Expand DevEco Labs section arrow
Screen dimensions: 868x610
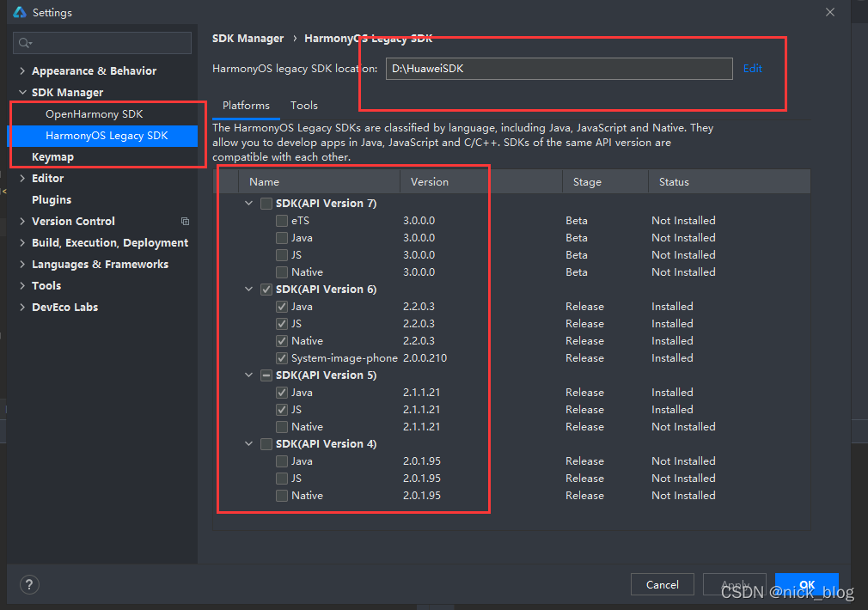click(22, 308)
